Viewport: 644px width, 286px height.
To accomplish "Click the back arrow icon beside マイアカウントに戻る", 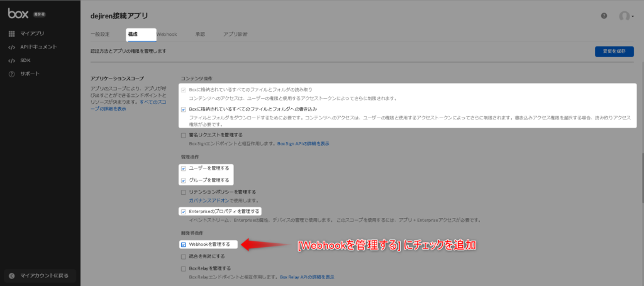I will pyautogui.click(x=11, y=276).
